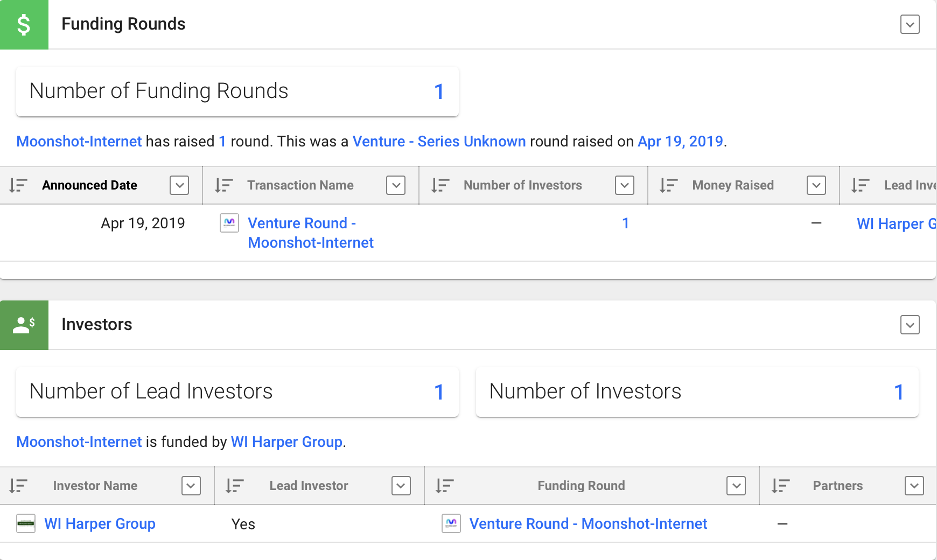Sort by Money Raised icon
Screen dimensions: 937x560
point(668,185)
